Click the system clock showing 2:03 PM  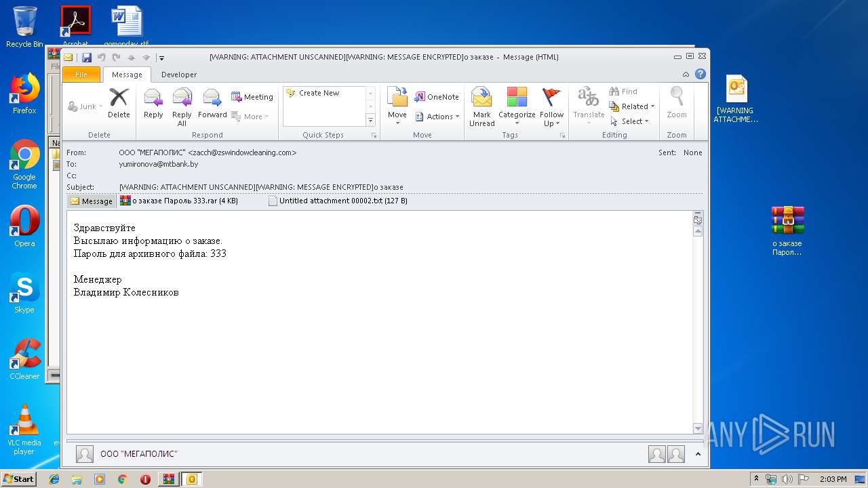(833, 479)
